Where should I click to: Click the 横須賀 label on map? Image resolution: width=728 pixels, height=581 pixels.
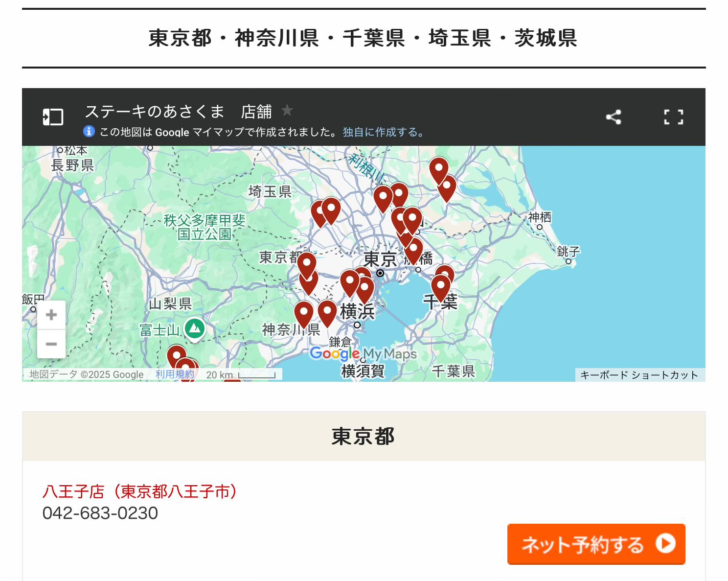[x=363, y=371]
